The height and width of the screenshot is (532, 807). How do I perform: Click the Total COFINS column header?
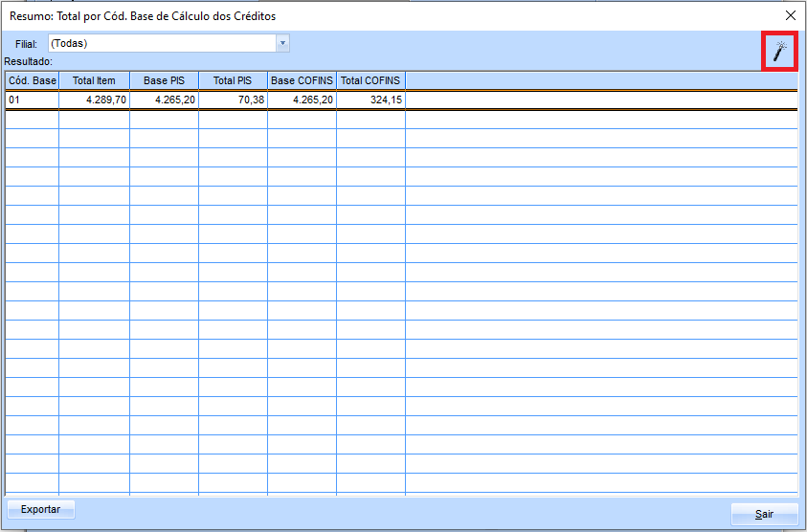(370, 80)
